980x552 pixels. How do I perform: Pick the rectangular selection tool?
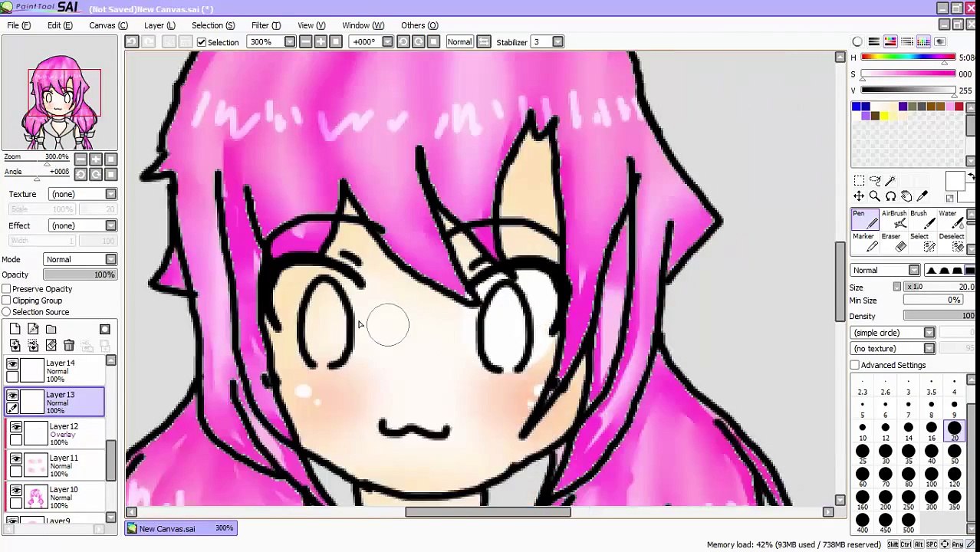(x=859, y=181)
